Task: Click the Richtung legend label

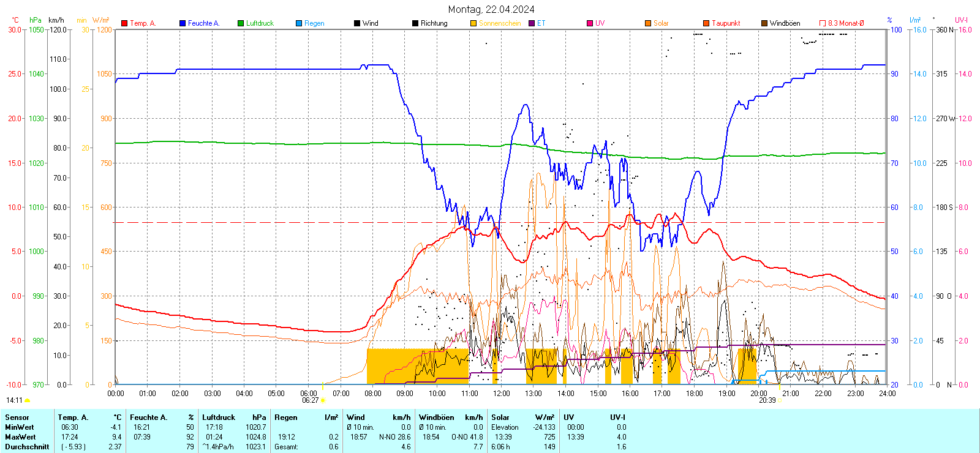Action: pyautogui.click(x=434, y=23)
